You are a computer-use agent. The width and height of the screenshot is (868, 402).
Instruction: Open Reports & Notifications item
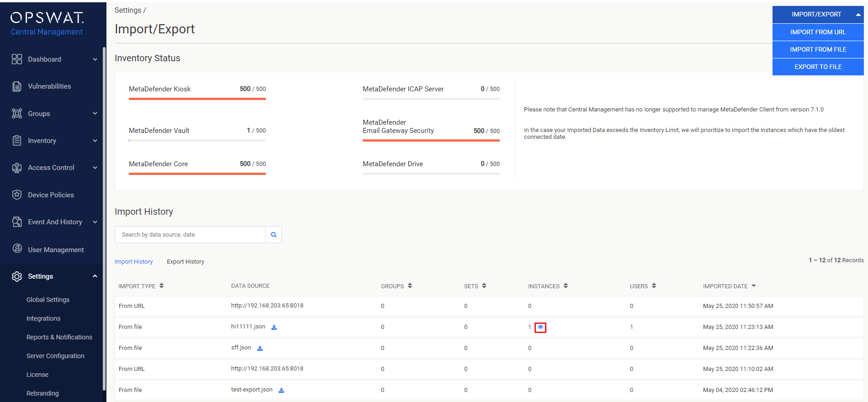(x=59, y=337)
